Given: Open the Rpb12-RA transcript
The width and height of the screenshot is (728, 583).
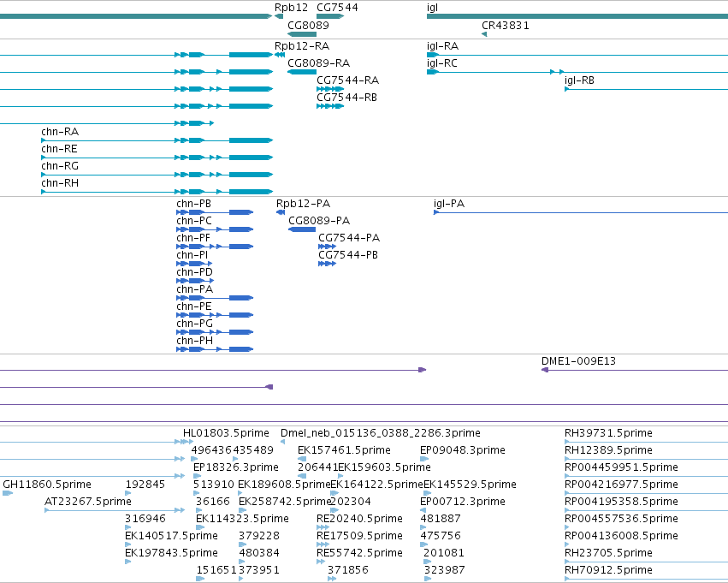Looking at the screenshot, I should tap(280, 55).
